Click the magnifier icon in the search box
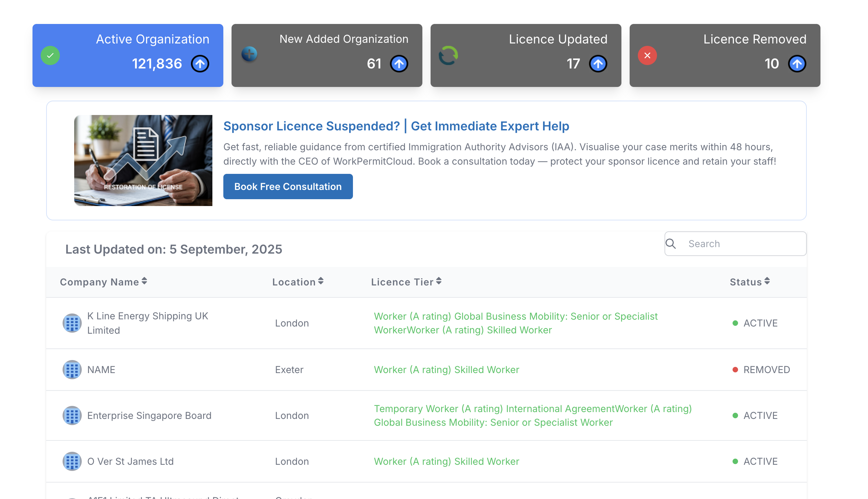 [x=671, y=244]
